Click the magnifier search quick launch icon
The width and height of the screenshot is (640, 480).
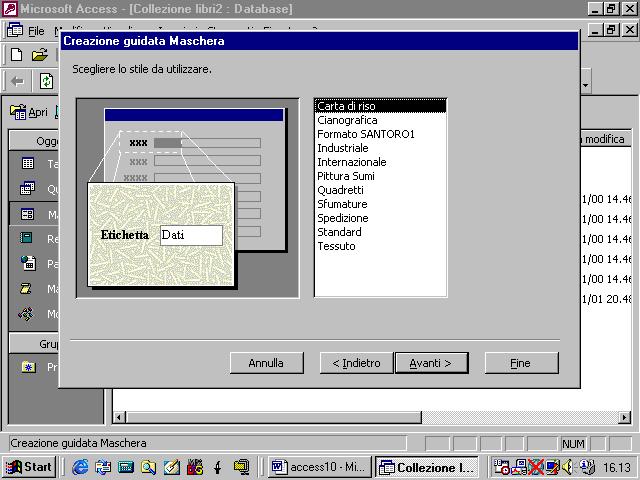point(149,467)
